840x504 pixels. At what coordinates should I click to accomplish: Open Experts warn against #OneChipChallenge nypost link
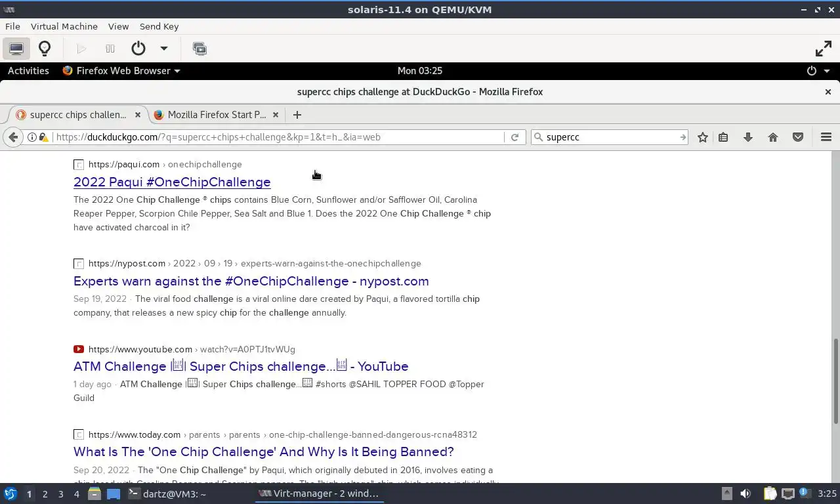click(x=251, y=282)
